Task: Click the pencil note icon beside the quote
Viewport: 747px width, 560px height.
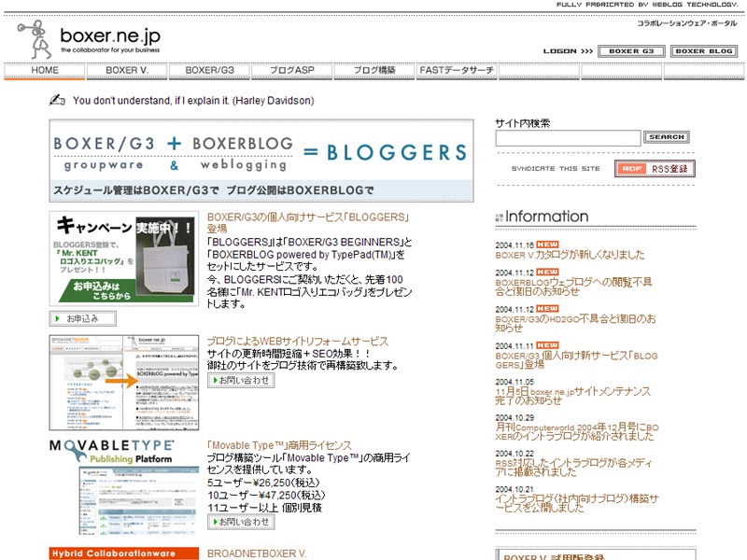Action: pyautogui.click(x=57, y=100)
